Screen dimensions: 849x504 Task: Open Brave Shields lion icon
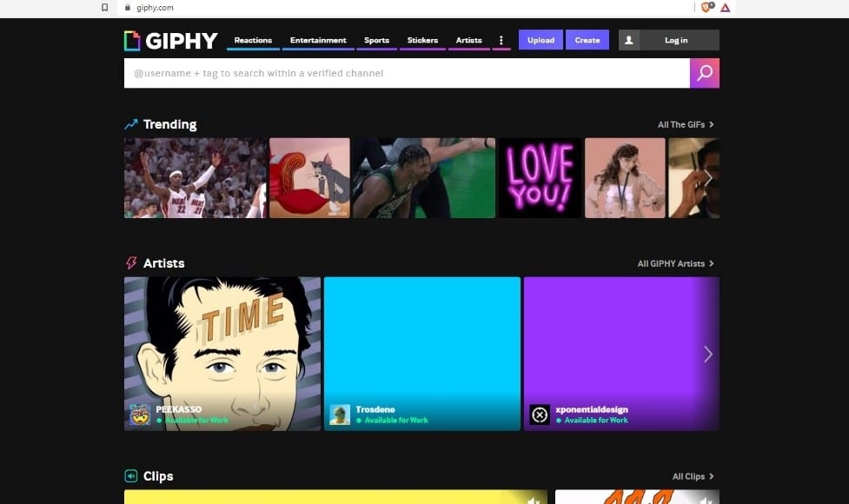click(x=707, y=7)
